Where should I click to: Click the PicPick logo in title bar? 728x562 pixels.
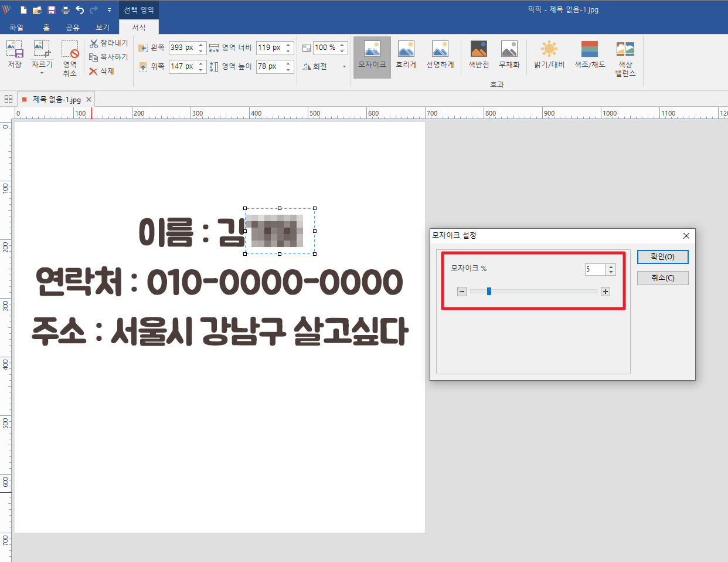[x=7, y=10]
